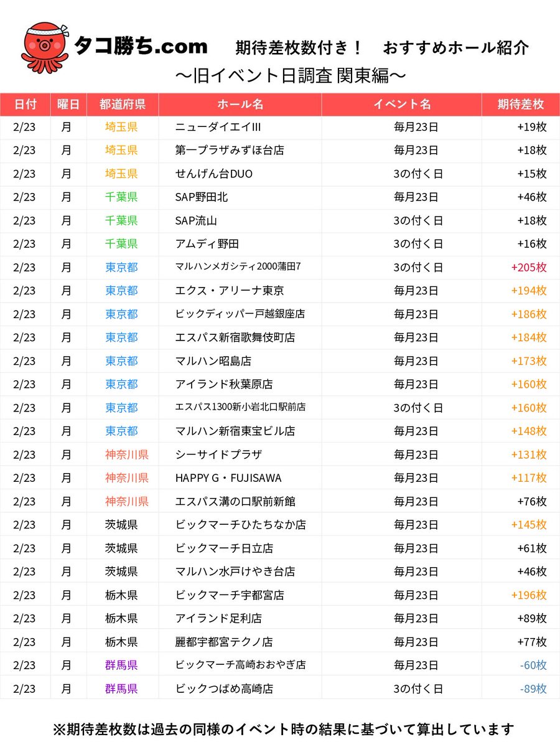Screen dimensions: 560x747
Task: Select hall name シーサイドプラザ
Action: pos(218,454)
